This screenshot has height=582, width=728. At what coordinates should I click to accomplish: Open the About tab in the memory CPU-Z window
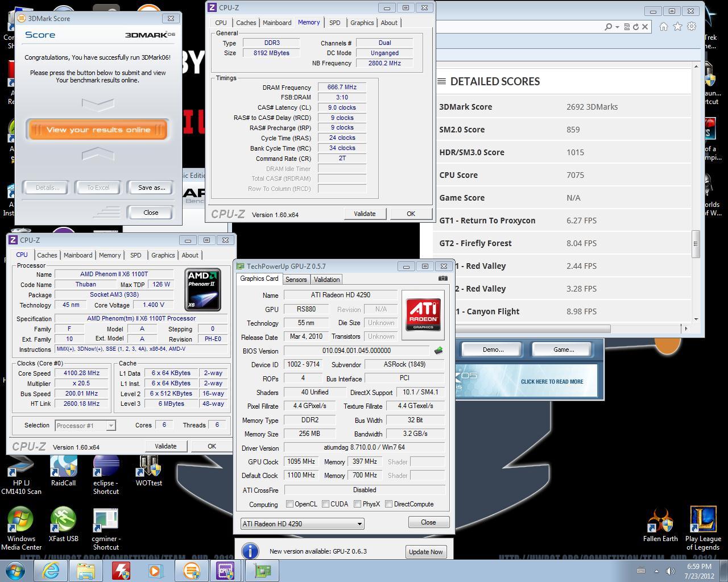tap(389, 23)
